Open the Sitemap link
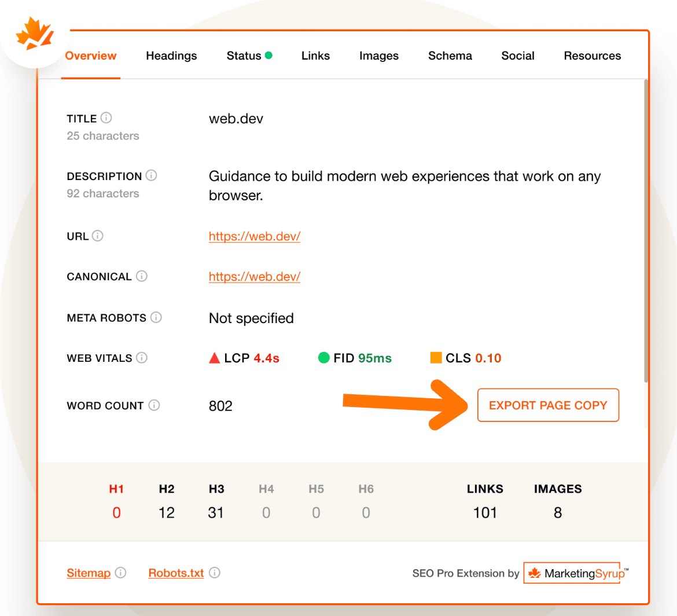Viewport: 677px width, 616px height. click(x=89, y=573)
